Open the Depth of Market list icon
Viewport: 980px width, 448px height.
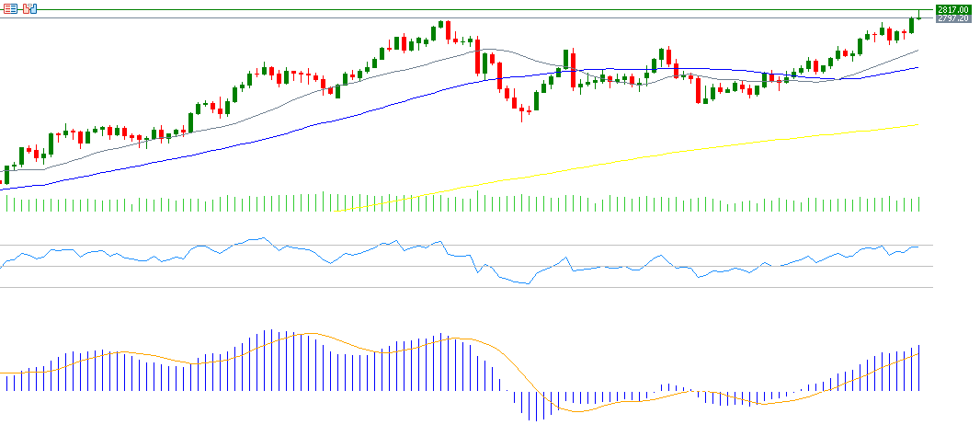tap(11, 9)
